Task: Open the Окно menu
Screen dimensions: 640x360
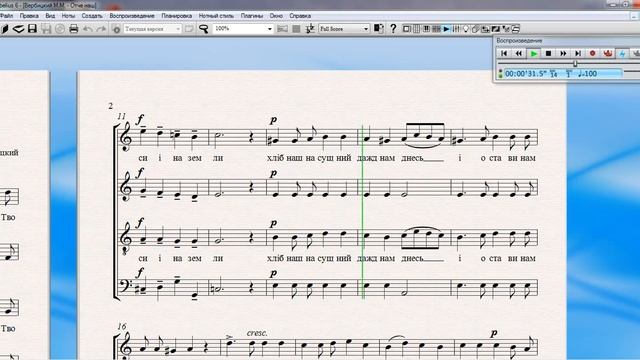Action: [276, 16]
